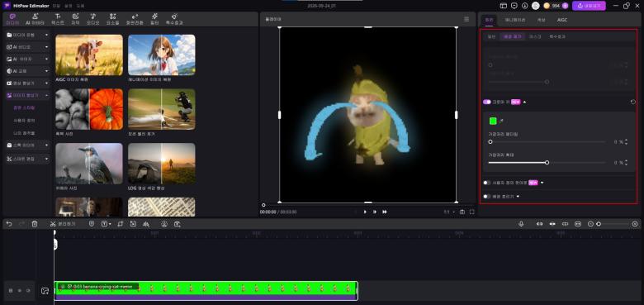The height and width of the screenshot is (305, 644).
Task: Open the AI Avatar tab in top toolbar
Action: (35, 19)
